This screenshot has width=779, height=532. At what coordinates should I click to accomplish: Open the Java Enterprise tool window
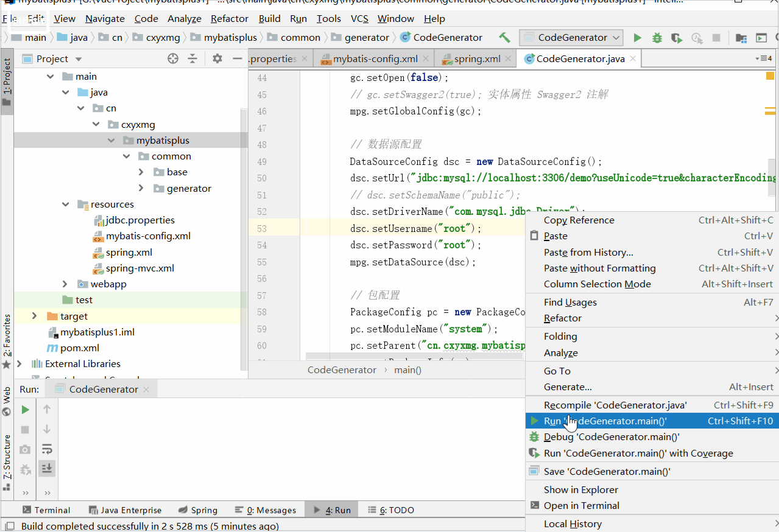(x=125, y=510)
